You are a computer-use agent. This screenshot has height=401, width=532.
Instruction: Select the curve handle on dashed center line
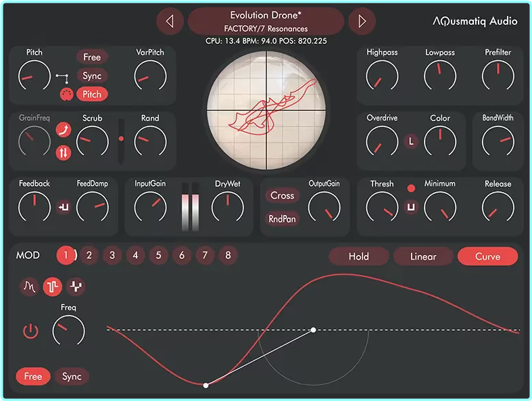click(x=313, y=330)
